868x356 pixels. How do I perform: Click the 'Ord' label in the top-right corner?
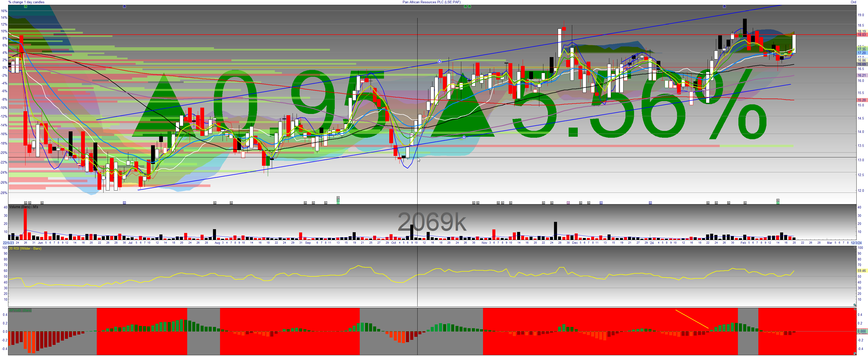point(853,2)
